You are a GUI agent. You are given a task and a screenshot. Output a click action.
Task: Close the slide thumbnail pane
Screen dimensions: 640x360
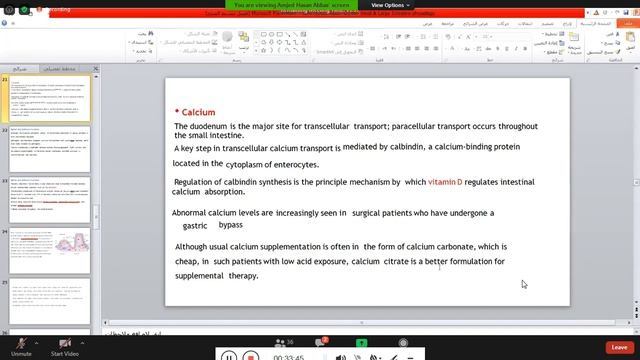96,69
